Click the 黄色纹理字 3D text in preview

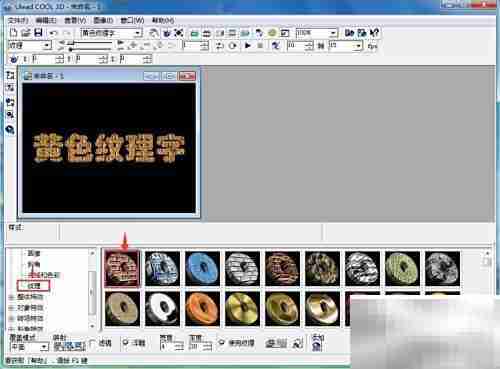(x=109, y=148)
